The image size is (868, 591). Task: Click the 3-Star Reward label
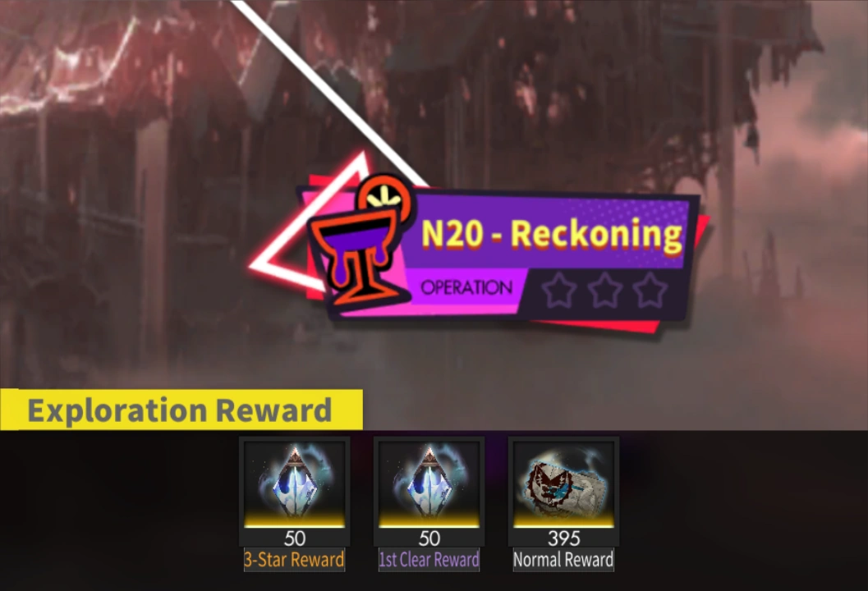[x=295, y=560]
